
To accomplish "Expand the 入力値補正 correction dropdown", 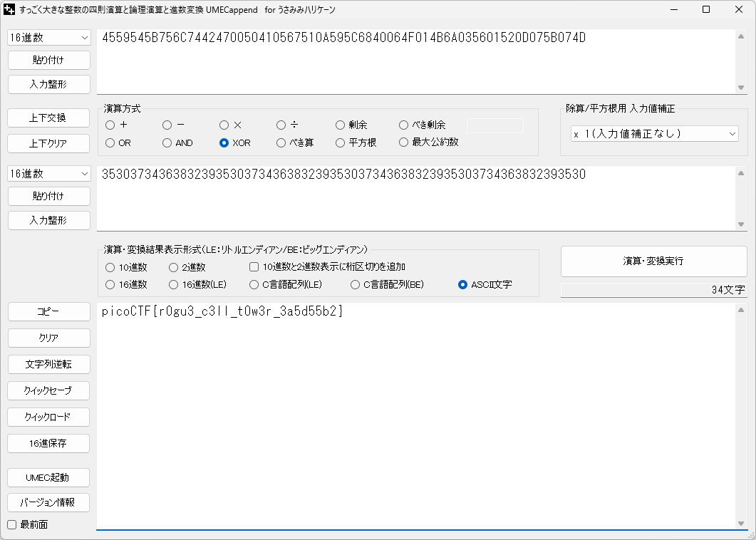I will pyautogui.click(x=654, y=133).
